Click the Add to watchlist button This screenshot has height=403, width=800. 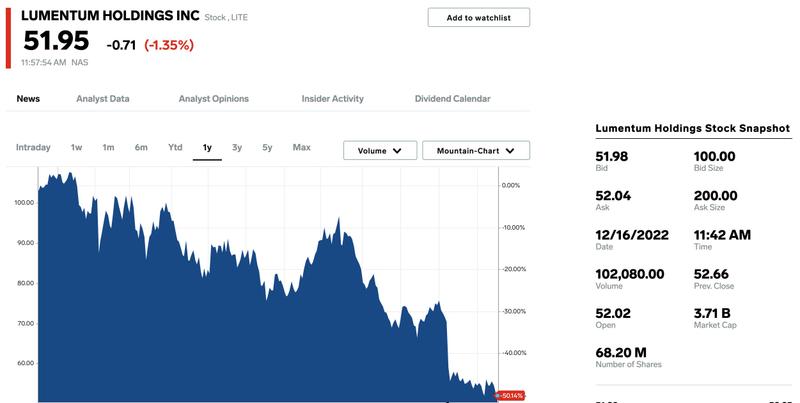pyautogui.click(x=479, y=17)
